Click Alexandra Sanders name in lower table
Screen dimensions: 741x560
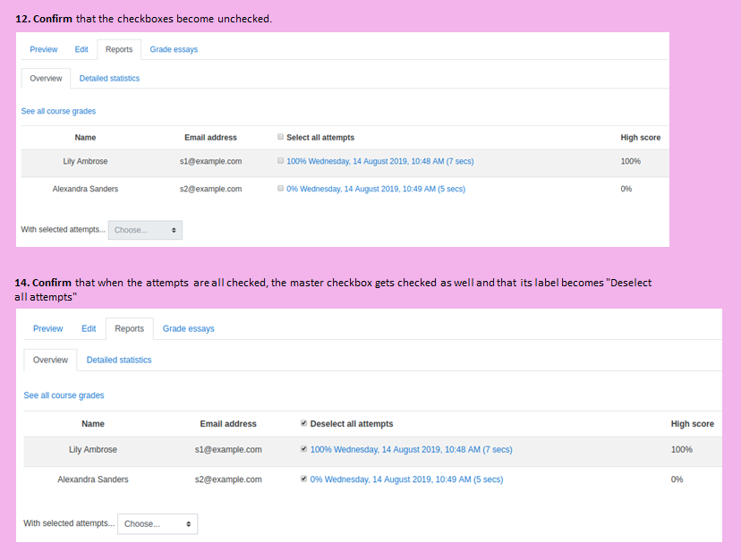click(x=93, y=479)
